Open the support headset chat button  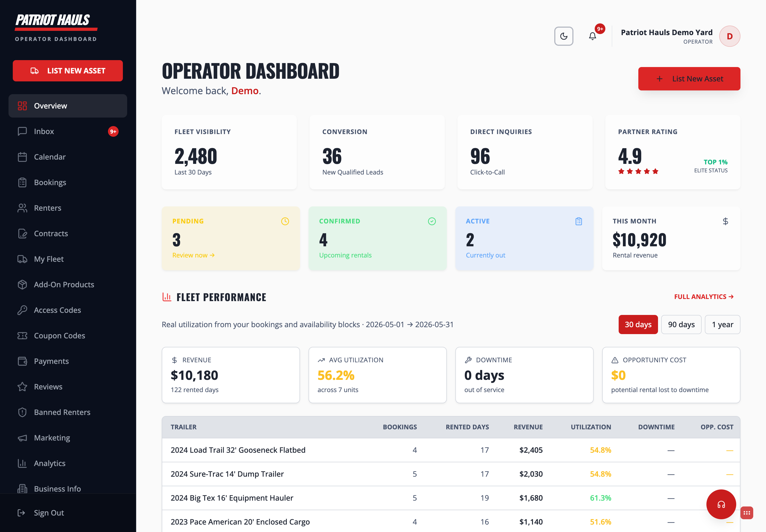tap(721, 504)
